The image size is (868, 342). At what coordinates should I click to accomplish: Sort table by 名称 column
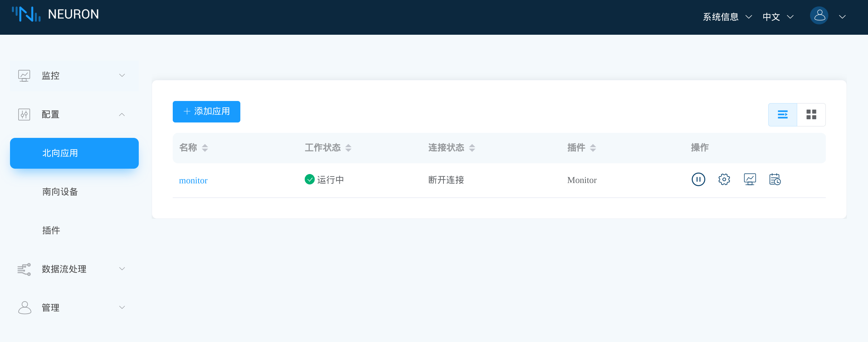coord(205,148)
